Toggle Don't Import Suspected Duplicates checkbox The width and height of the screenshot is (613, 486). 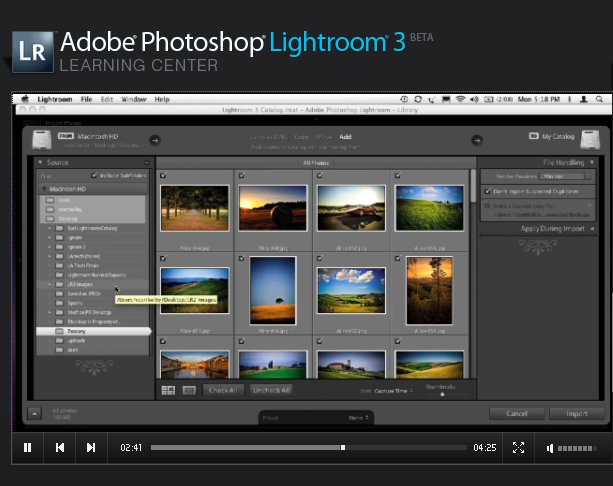[488, 191]
